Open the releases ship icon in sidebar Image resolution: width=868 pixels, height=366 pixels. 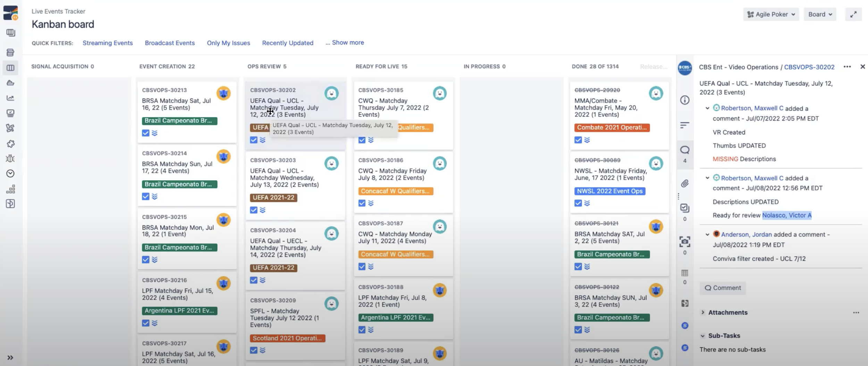[x=10, y=83]
